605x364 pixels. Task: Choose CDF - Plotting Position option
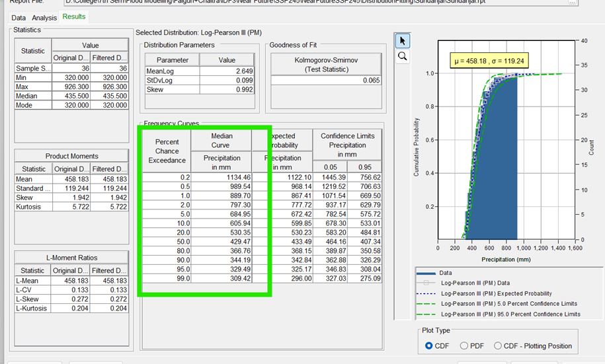(x=497, y=346)
